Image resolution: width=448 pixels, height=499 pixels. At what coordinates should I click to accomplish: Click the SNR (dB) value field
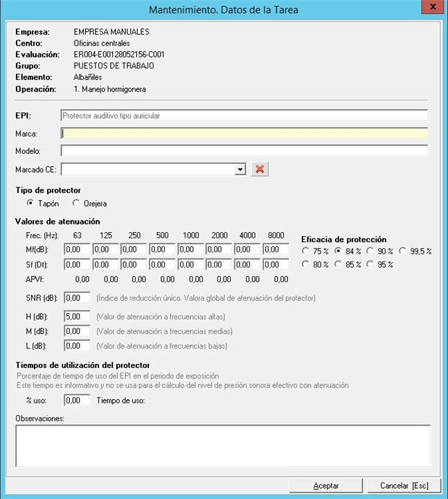(77, 298)
